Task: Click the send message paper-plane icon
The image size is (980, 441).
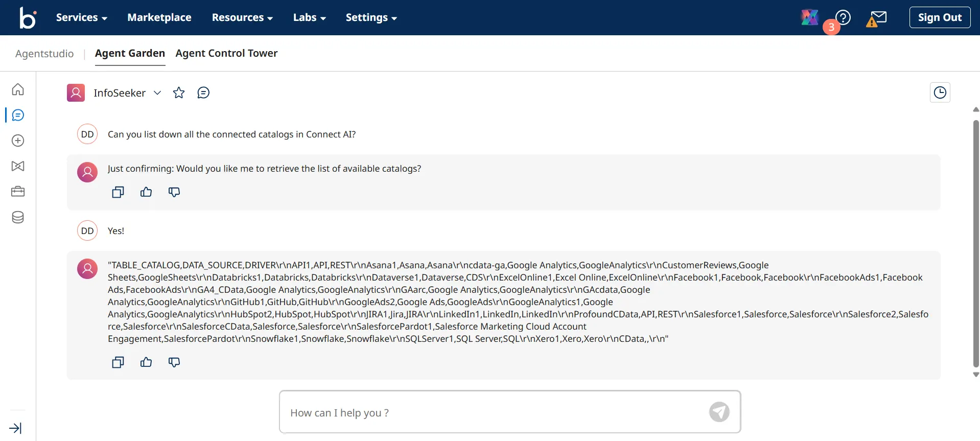Action: [x=719, y=412]
